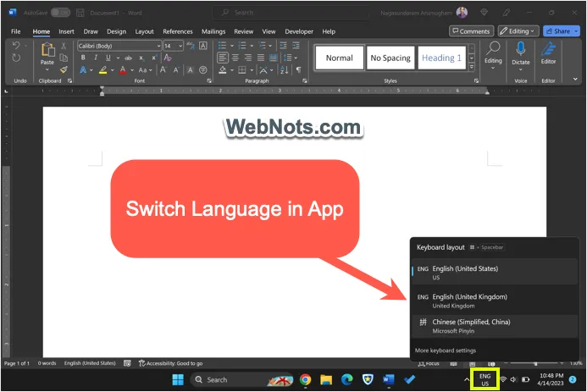Viewport: 587px width, 392px height.
Task: Open the References tab
Action: point(177,31)
